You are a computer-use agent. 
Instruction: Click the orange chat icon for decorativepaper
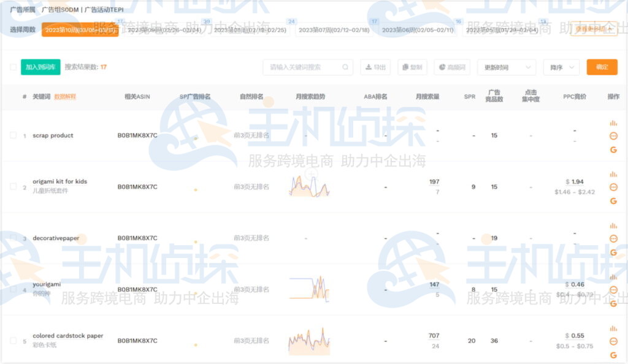tap(613, 239)
